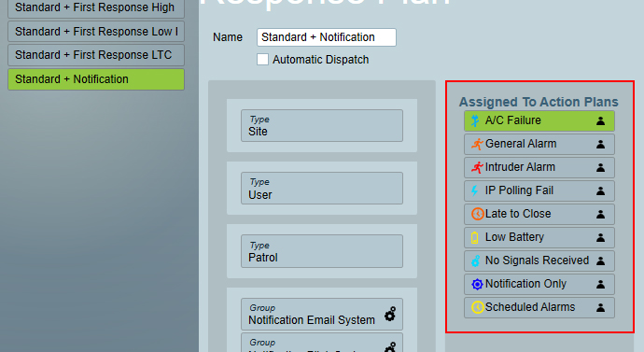Click the Assigned To Action Plans heading
The image size is (644, 352).
[539, 102]
